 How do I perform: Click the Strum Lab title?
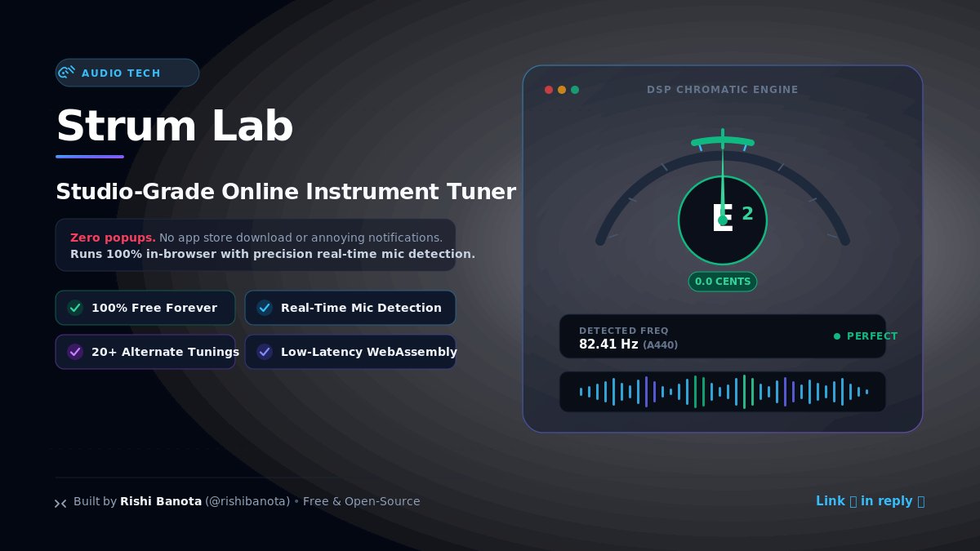click(x=174, y=127)
